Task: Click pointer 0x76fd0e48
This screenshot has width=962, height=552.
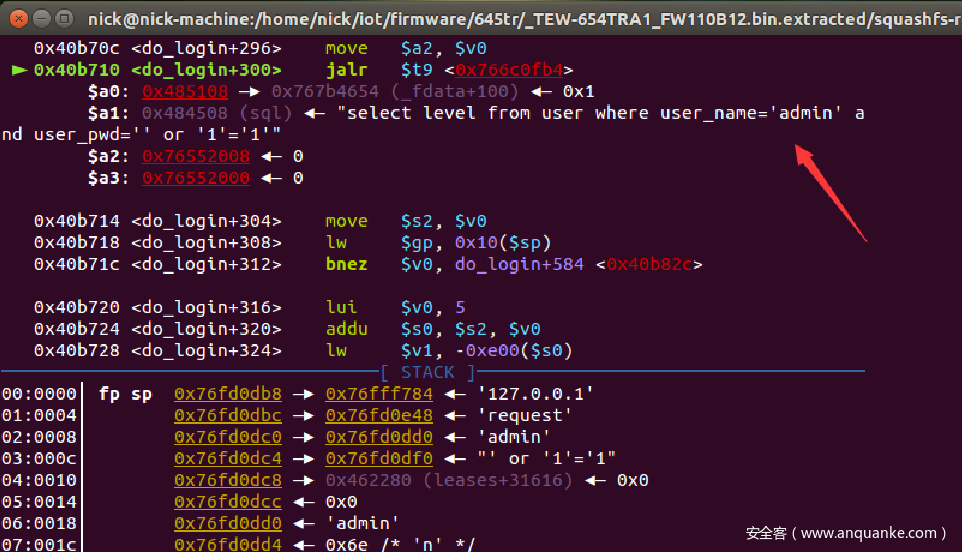Action: pyautogui.click(x=379, y=415)
